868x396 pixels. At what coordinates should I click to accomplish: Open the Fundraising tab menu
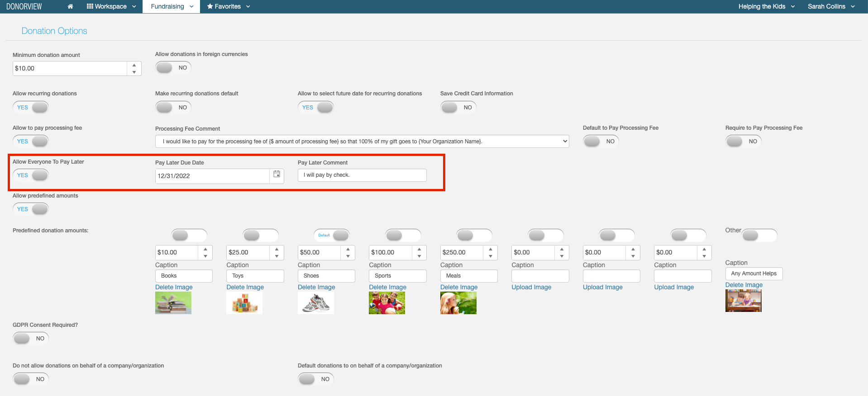pos(172,6)
